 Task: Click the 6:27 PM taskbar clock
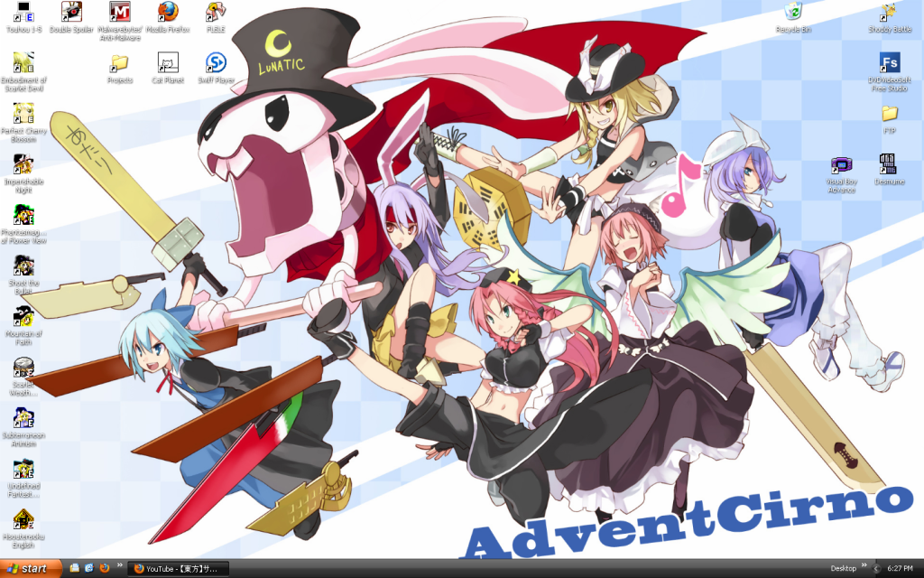pos(900,569)
